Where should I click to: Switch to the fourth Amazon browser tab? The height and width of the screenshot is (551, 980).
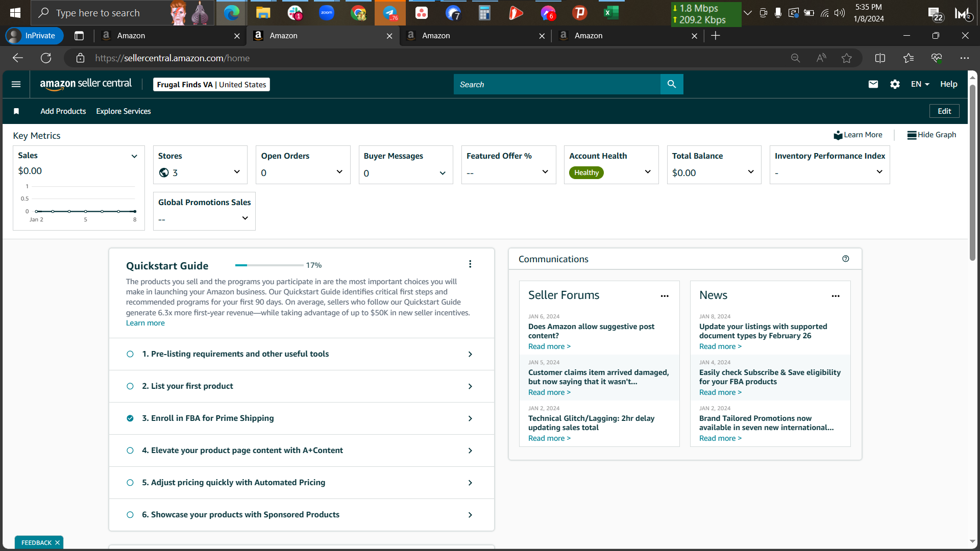[x=627, y=36]
